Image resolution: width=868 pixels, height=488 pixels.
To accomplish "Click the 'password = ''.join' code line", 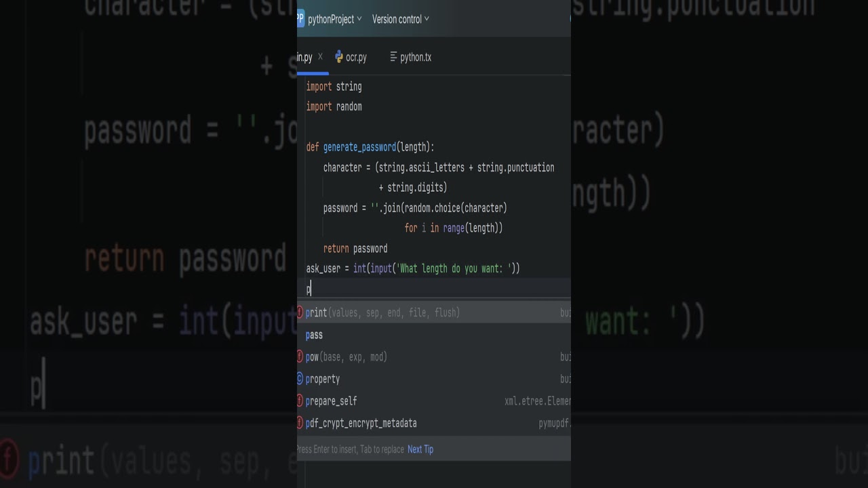I will [415, 208].
